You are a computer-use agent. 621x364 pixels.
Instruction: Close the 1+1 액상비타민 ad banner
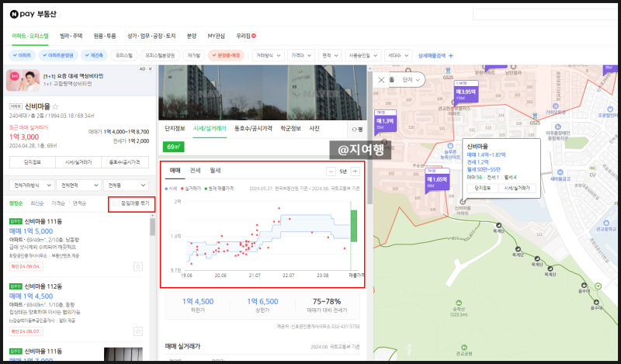(x=150, y=69)
